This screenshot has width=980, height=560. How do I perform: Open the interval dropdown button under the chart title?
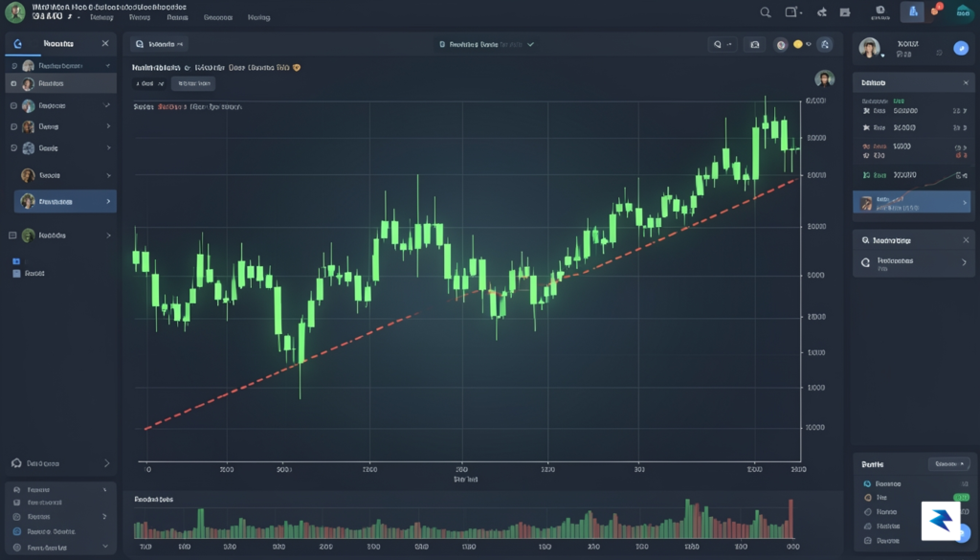(x=150, y=83)
